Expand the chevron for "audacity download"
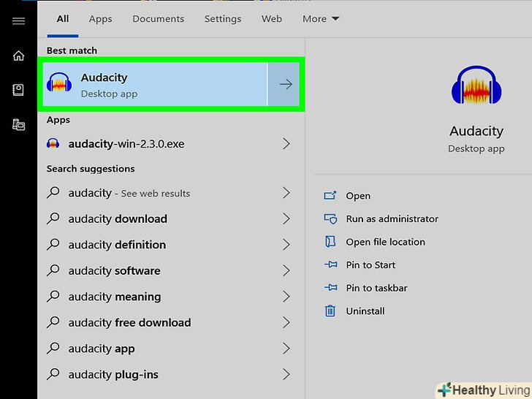The image size is (532, 399). 286,218
